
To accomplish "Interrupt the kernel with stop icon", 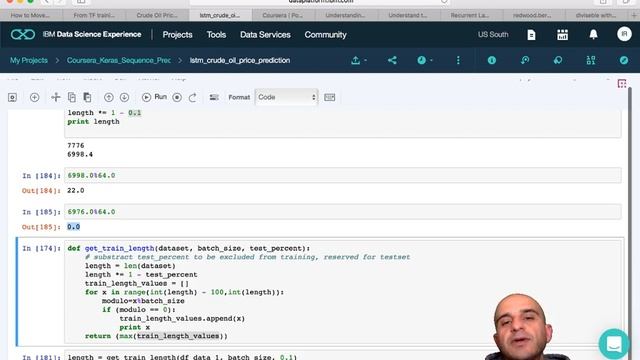I will pos(177,97).
